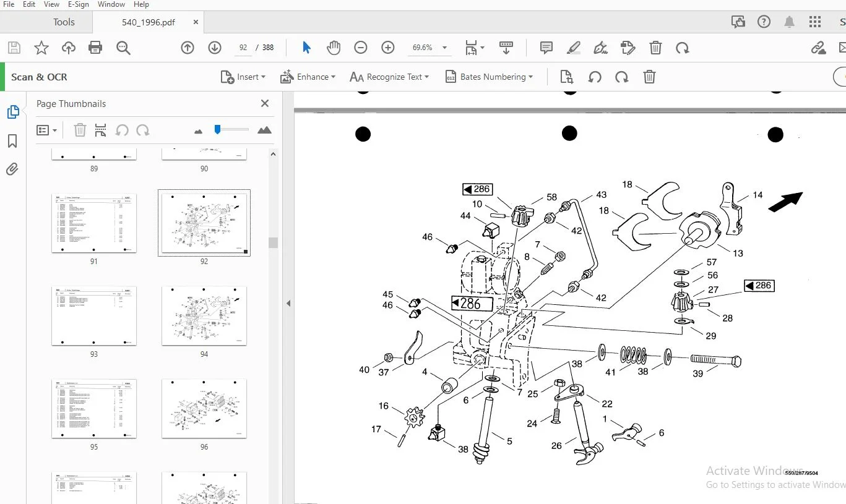Select the page 92 thumbnail

(204, 223)
